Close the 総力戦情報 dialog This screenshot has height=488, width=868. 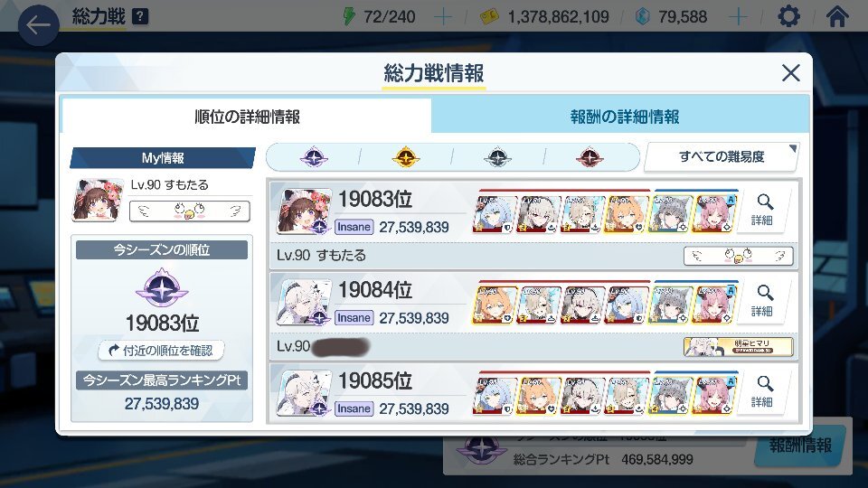point(790,72)
